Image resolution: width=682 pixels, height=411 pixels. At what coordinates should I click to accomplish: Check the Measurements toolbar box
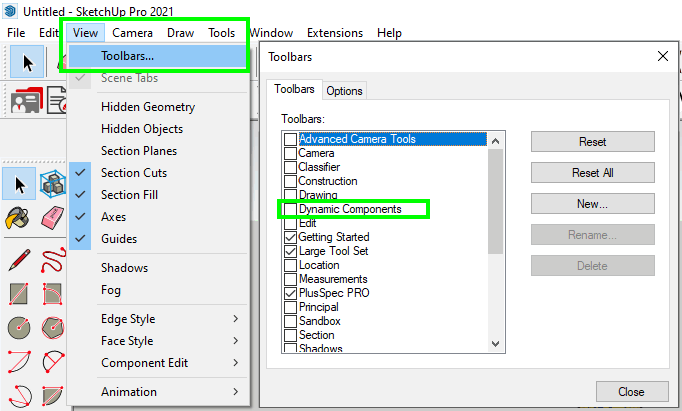[x=290, y=279]
